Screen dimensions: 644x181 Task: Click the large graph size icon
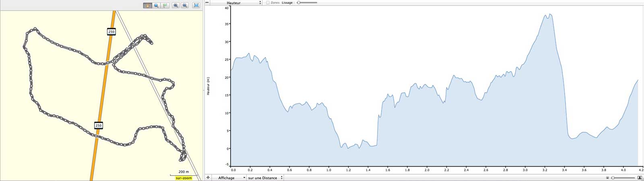tap(640, 178)
